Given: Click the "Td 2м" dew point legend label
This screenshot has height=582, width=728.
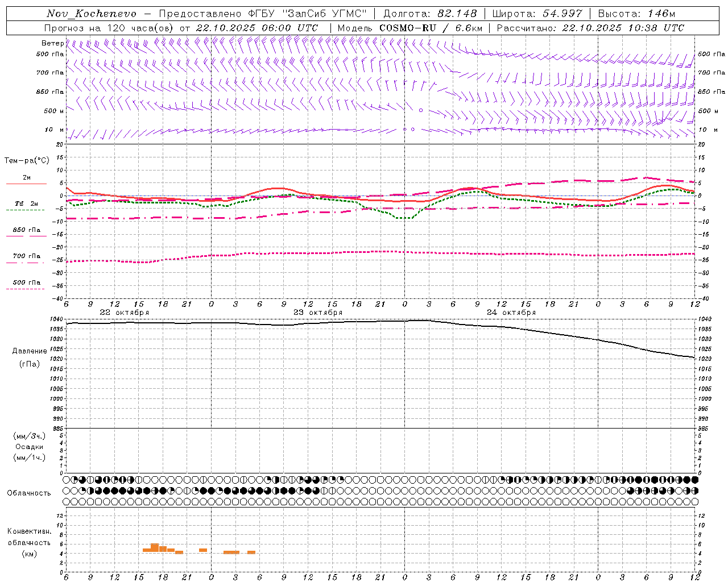Looking at the screenshot, I should point(27,203).
